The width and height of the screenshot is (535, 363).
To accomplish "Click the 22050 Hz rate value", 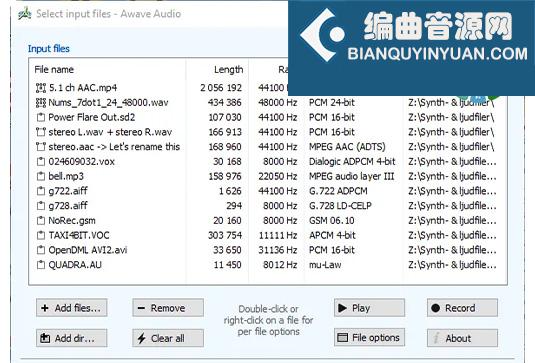I will point(278,176).
